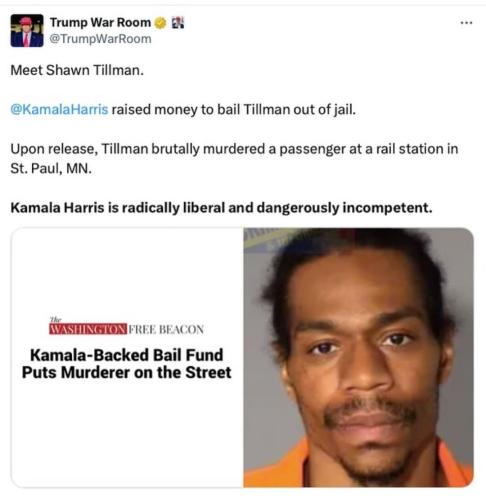
Task: Click the "Puts Murderer on the Street" headline line
Action: point(127,373)
